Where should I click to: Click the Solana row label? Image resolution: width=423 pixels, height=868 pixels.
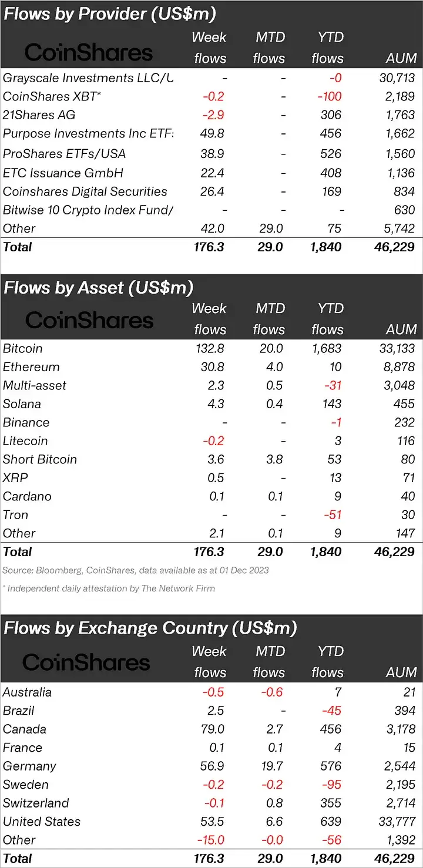[x=23, y=404]
